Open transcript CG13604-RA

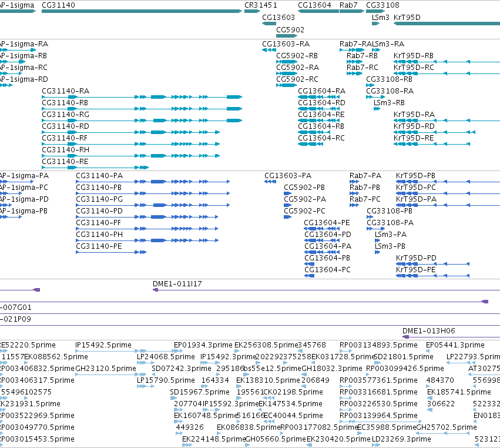(321, 91)
